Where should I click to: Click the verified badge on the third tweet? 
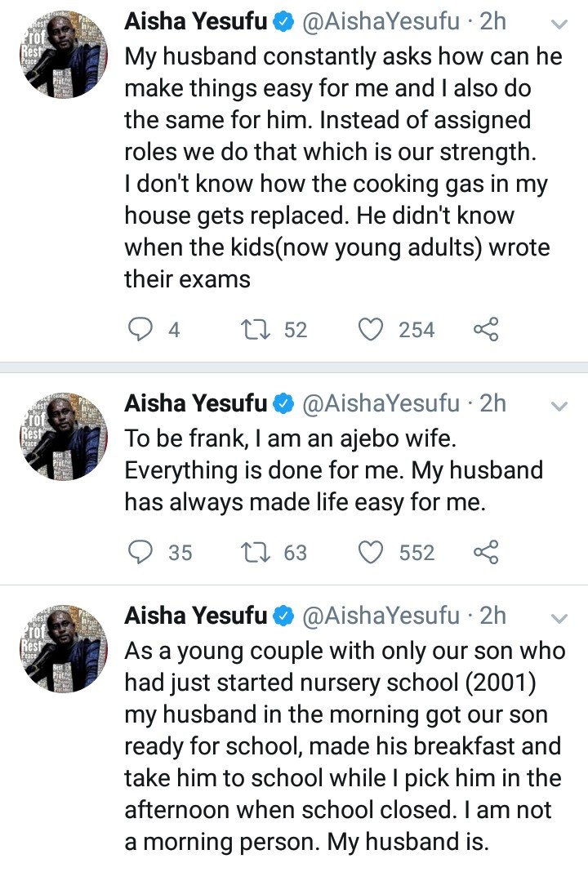click(283, 616)
